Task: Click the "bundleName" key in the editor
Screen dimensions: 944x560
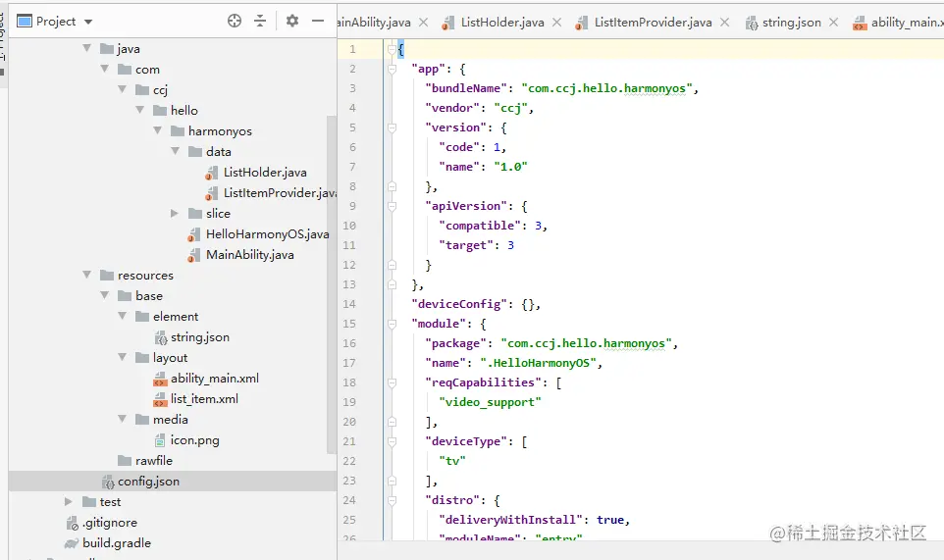Action: pyautogui.click(x=465, y=88)
